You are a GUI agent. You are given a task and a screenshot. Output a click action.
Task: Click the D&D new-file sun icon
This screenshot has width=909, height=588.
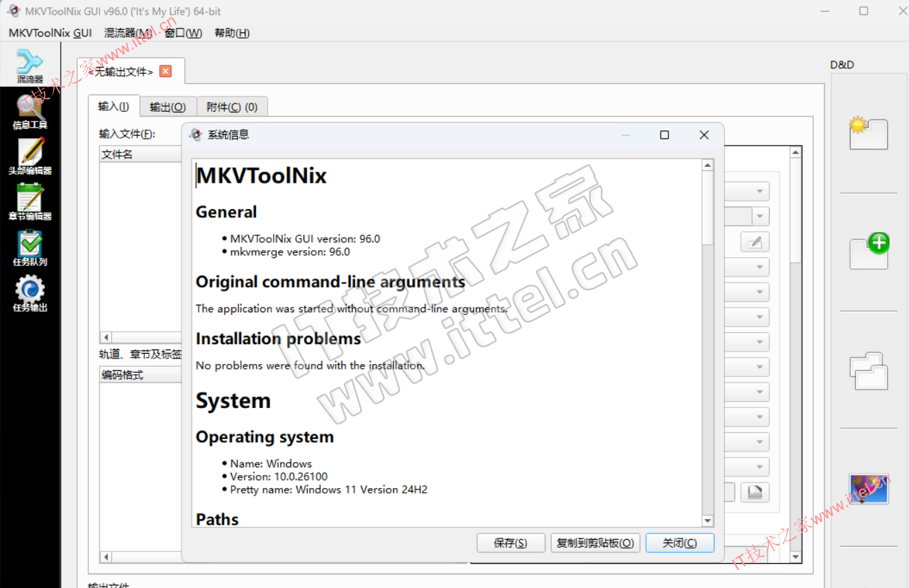coord(868,134)
